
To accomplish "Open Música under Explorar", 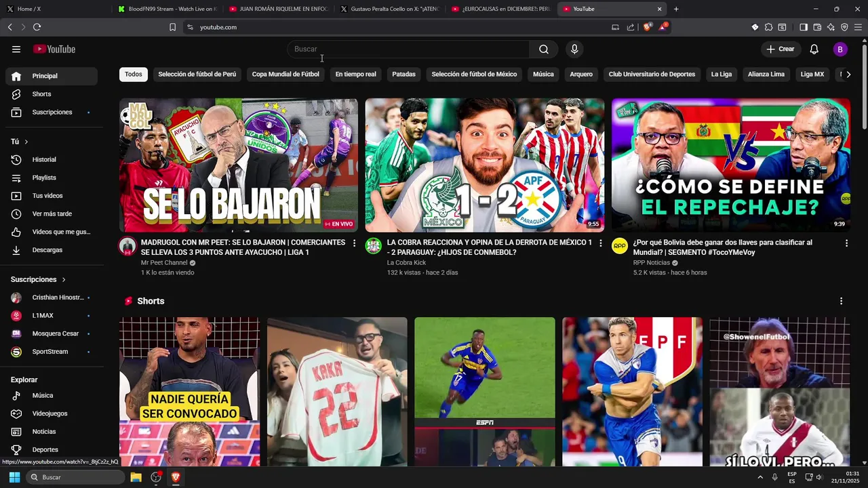I will coord(51,395).
